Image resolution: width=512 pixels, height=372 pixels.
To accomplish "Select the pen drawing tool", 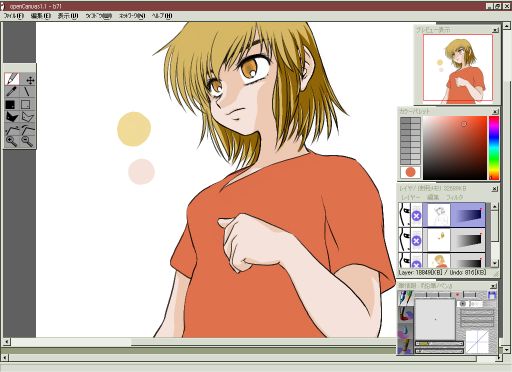I will click(x=12, y=79).
